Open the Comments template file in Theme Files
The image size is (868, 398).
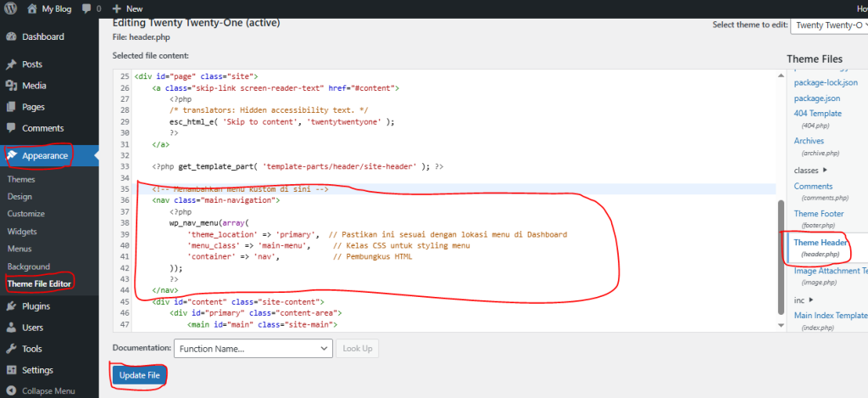point(813,186)
